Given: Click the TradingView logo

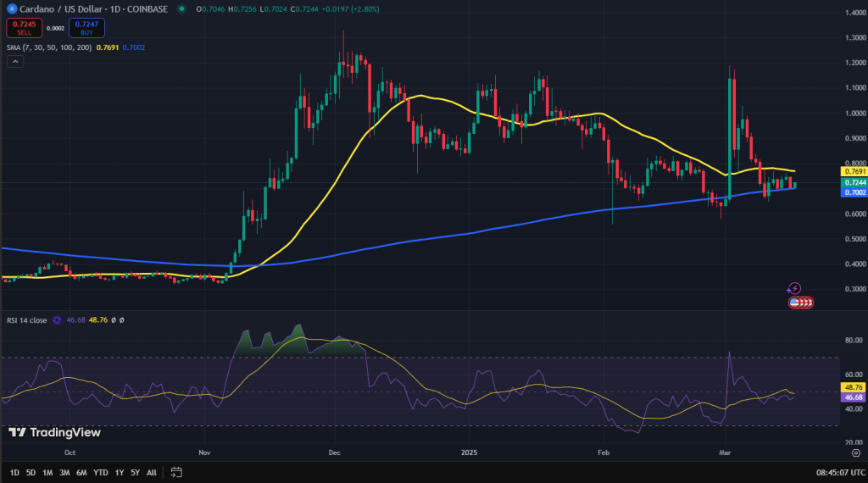Looking at the screenshot, I should click(x=55, y=433).
